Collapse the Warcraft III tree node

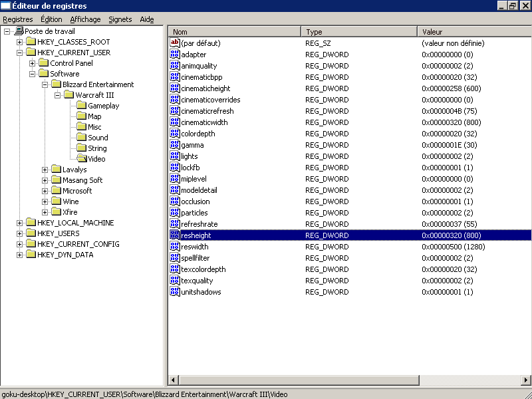click(x=58, y=95)
